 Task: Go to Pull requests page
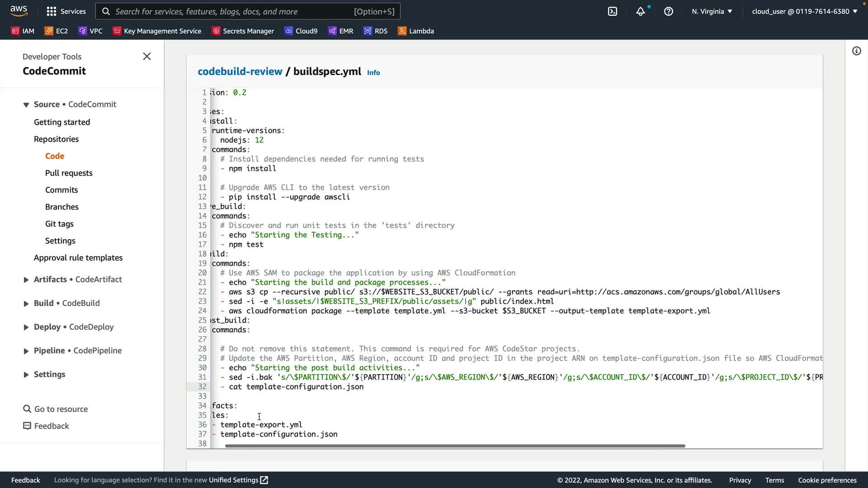pos(69,173)
